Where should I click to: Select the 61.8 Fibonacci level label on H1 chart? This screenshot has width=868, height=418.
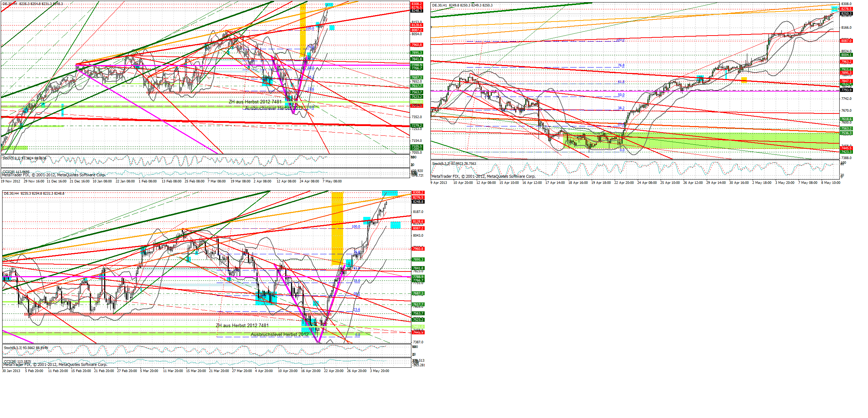click(x=621, y=82)
